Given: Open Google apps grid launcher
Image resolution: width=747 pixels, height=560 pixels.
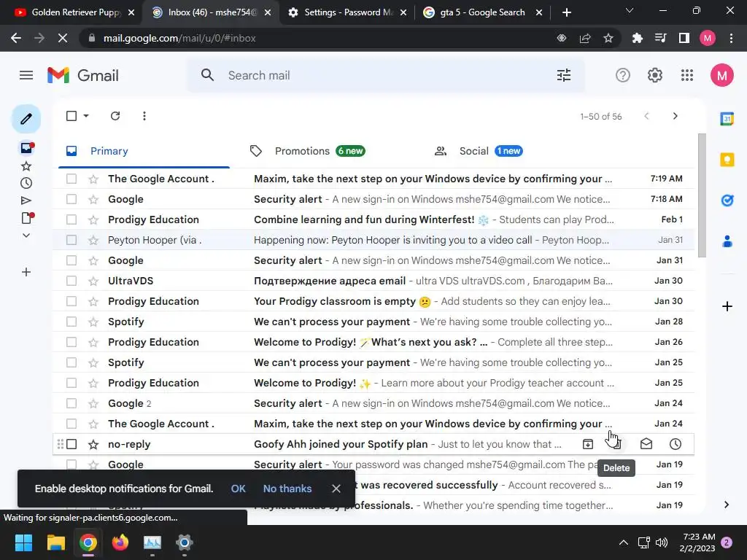Looking at the screenshot, I should click(687, 75).
